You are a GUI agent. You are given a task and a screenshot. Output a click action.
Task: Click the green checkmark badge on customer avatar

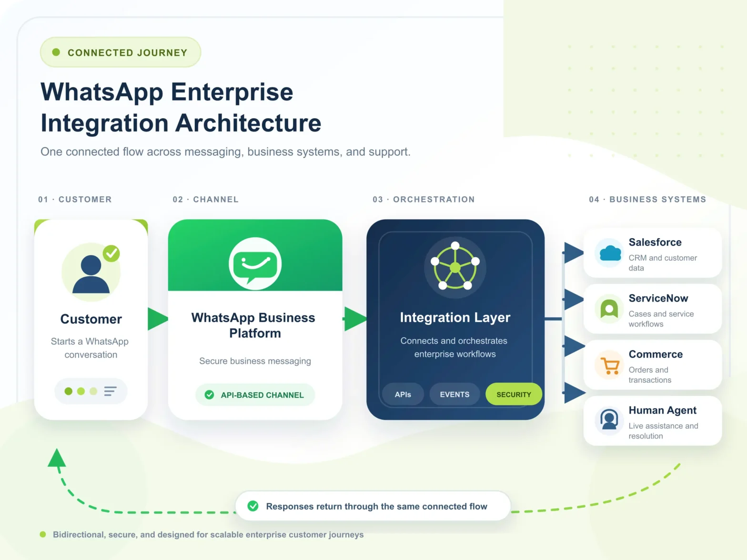point(111,253)
